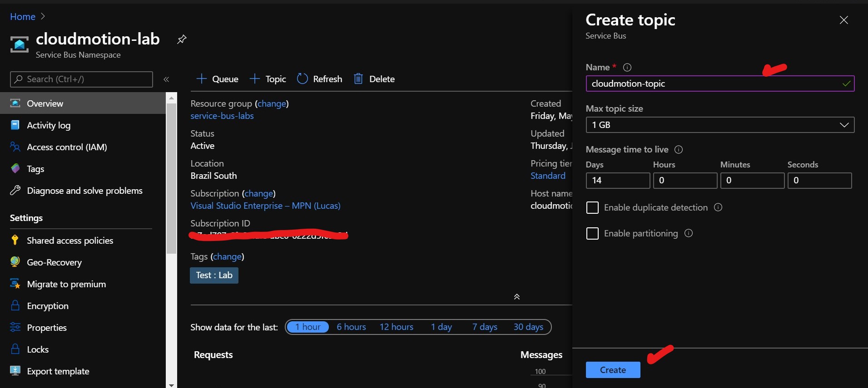Click the Locks padlock icon
The image size is (868, 388).
click(15, 349)
